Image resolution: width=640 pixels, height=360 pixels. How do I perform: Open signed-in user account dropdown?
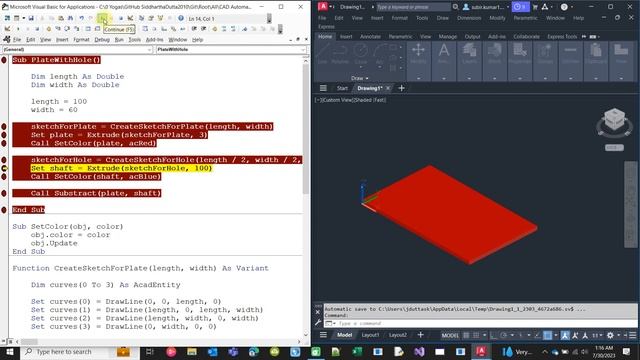pyautogui.click(x=486, y=7)
